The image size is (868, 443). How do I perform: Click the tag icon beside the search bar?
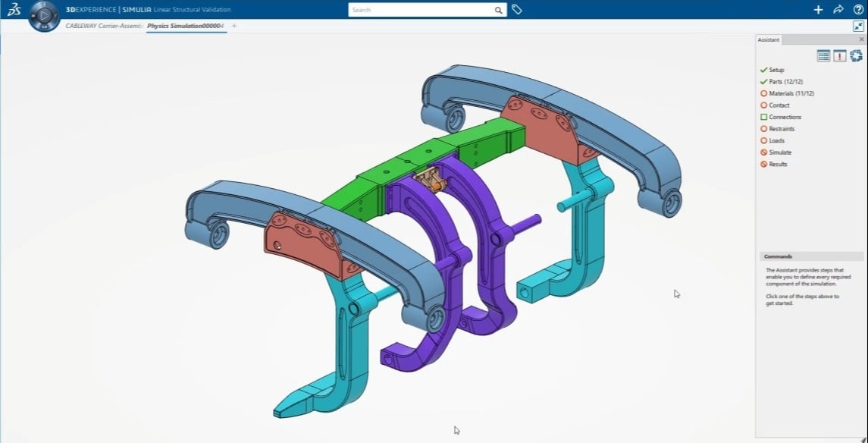[x=517, y=11]
